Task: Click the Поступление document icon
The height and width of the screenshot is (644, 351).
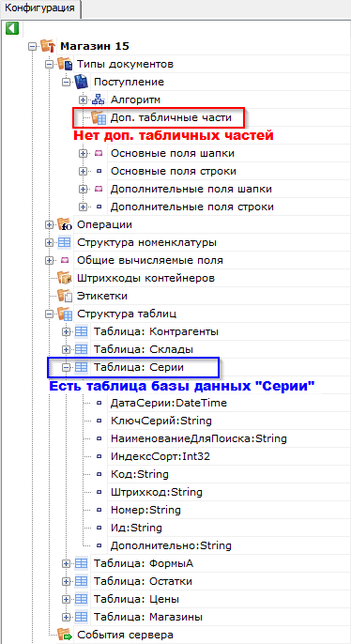Action: [x=82, y=82]
